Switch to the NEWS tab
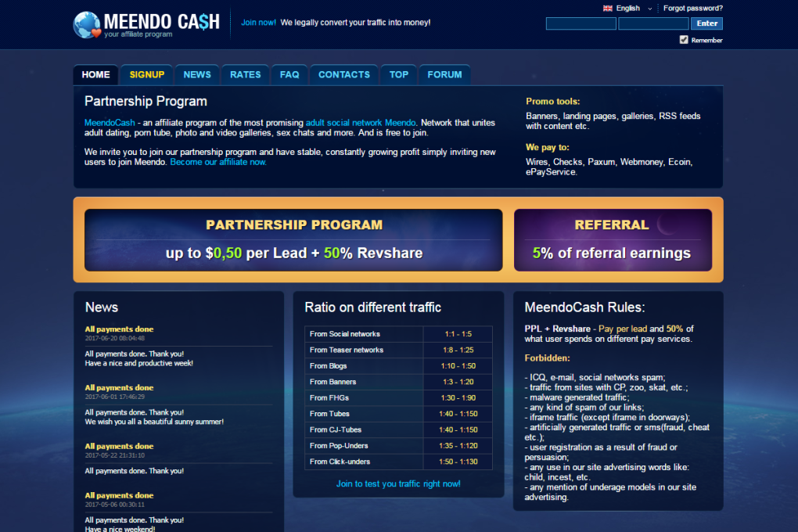 (x=197, y=75)
